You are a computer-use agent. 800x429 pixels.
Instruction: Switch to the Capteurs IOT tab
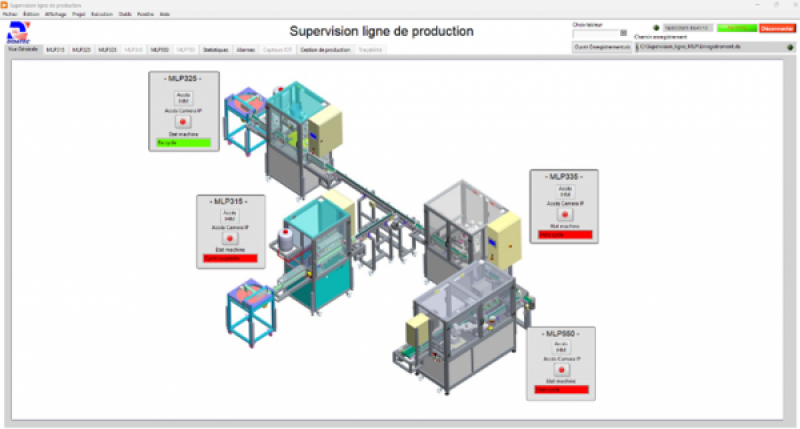[278, 50]
